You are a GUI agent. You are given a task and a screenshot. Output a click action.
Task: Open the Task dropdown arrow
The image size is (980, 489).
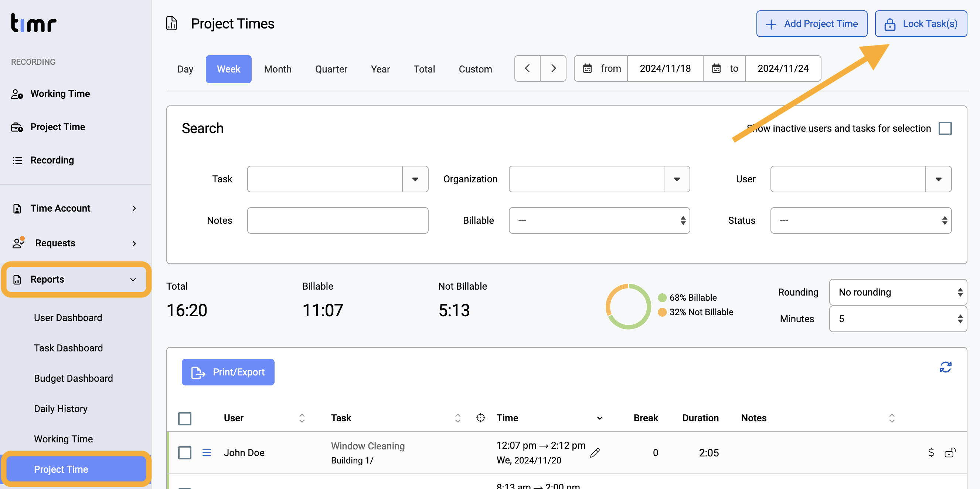point(415,179)
